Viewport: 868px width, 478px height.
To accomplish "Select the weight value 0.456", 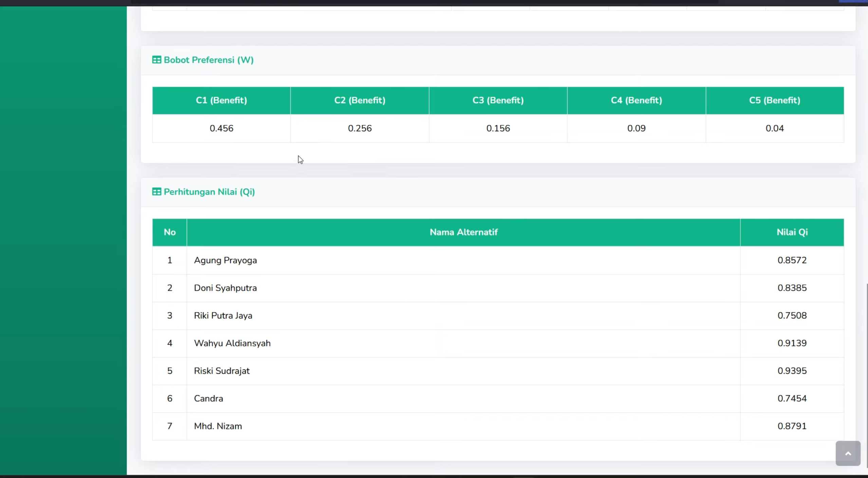I will coord(221,128).
